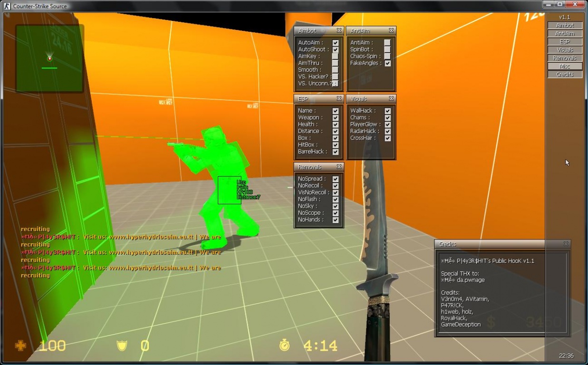Enable the AntiAim checkbox in AntiAim panel
This screenshot has width=588, height=365.
pyautogui.click(x=388, y=43)
